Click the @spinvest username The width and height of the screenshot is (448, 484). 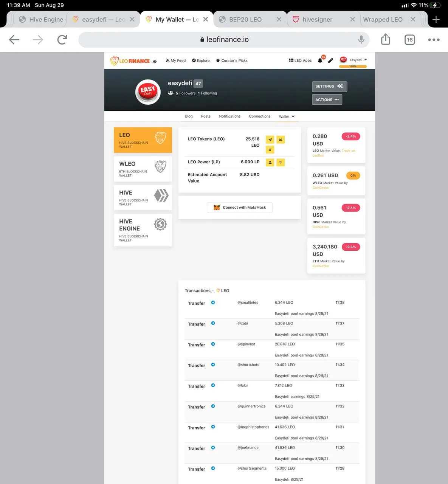[x=246, y=344]
